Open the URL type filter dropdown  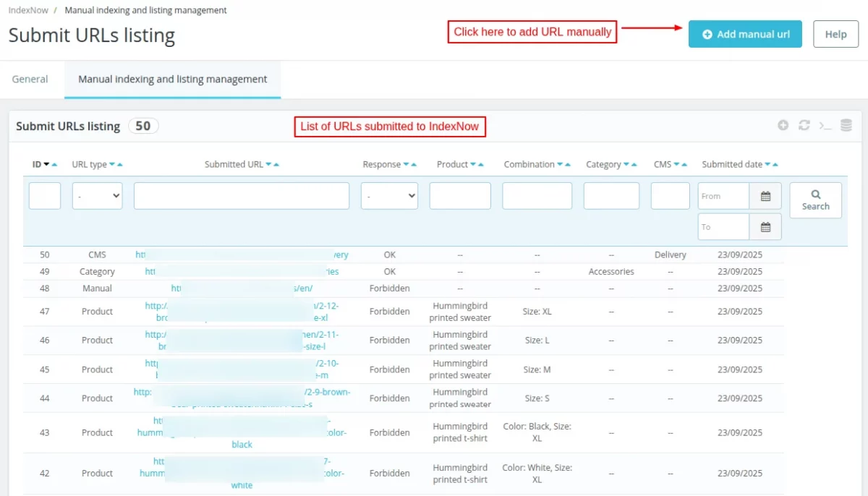(x=97, y=196)
